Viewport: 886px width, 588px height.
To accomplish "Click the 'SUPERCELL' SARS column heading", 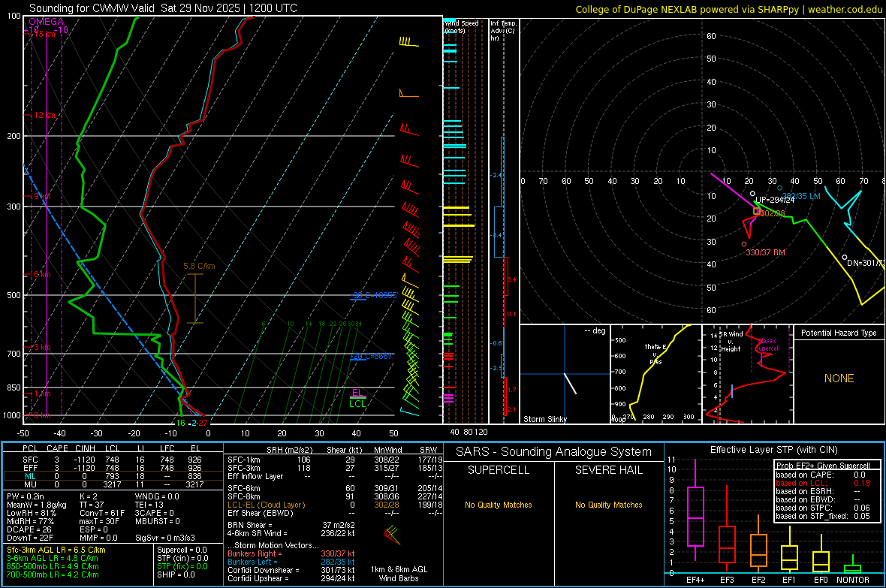I will tap(499, 470).
